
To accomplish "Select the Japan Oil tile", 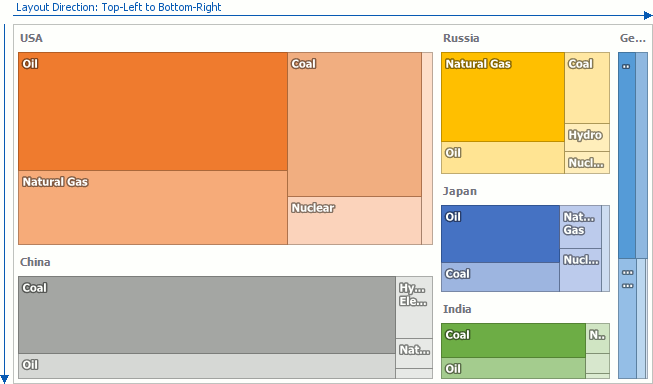I will 501,234.
